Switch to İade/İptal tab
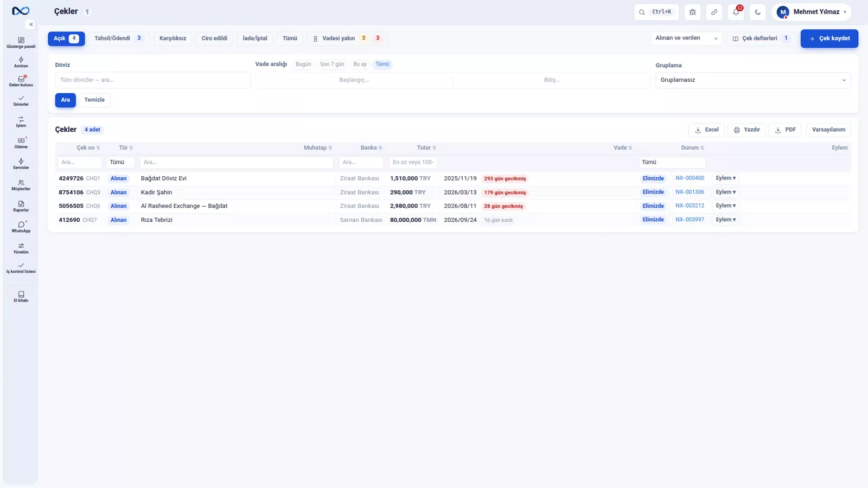Screen dimensions: 868x488 pyautogui.click(x=255, y=38)
